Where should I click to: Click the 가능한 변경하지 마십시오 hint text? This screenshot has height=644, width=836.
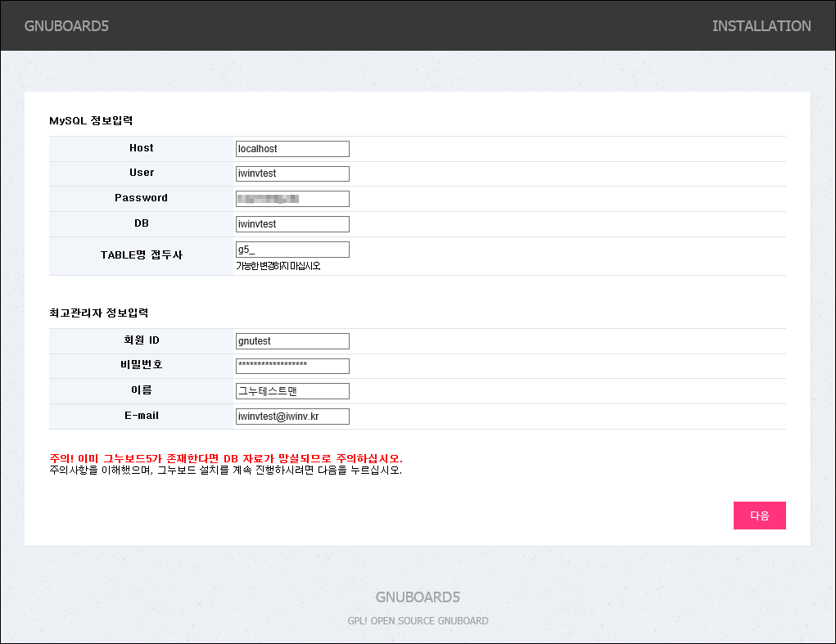pyautogui.click(x=278, y=266)
